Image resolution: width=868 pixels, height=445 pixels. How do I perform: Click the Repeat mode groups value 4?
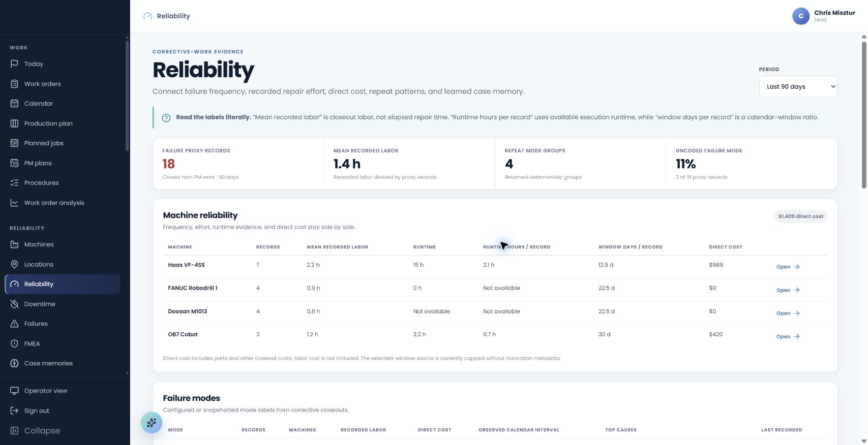(509, 164)
